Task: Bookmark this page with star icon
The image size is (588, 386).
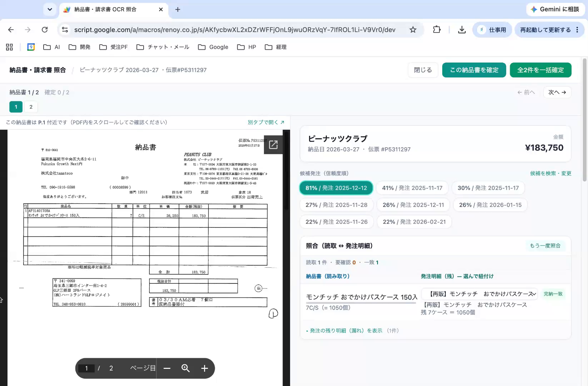Action: [413, 30]
